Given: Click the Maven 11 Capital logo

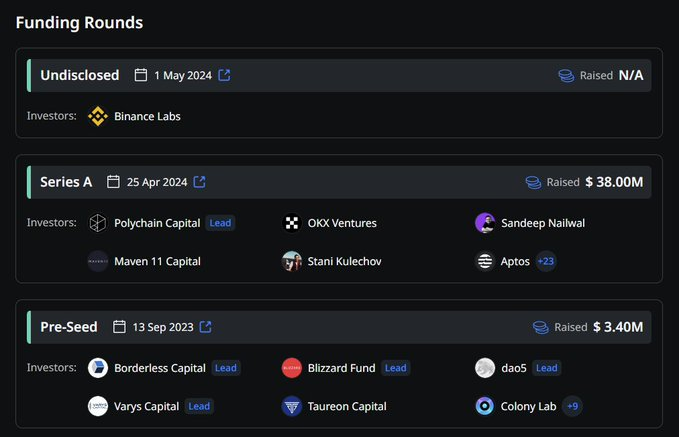Looking at the screenshot, I should pyautogui.click(x=98, y=261).
